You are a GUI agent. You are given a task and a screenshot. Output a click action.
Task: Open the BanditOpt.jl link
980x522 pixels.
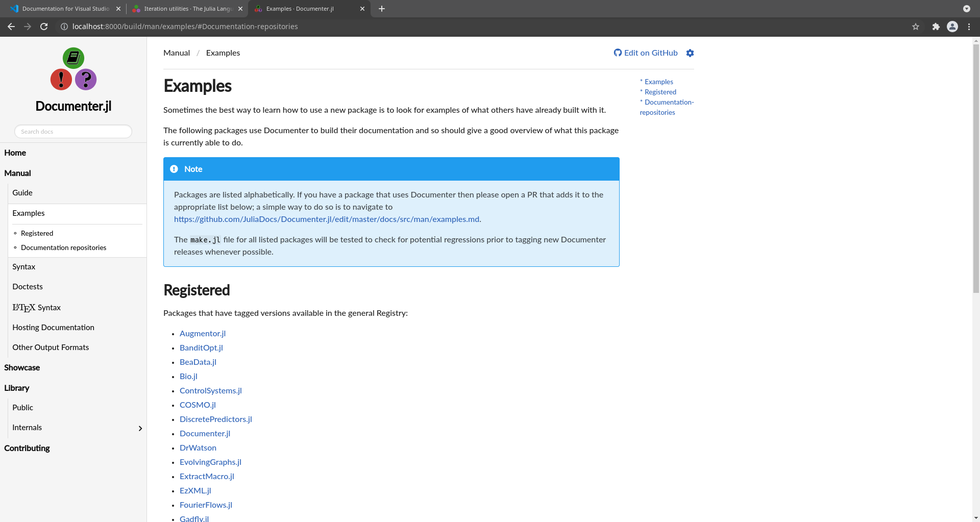(x=201, y=348)
